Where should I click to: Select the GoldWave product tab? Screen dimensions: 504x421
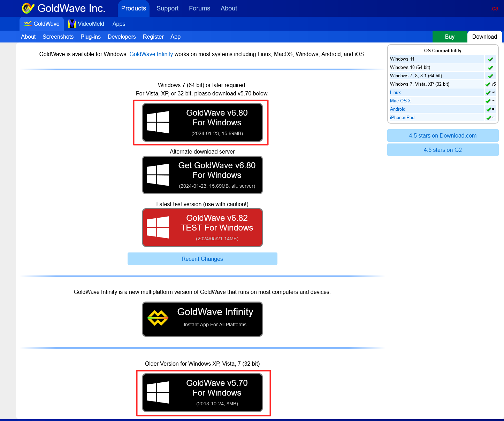coord(41,24)
